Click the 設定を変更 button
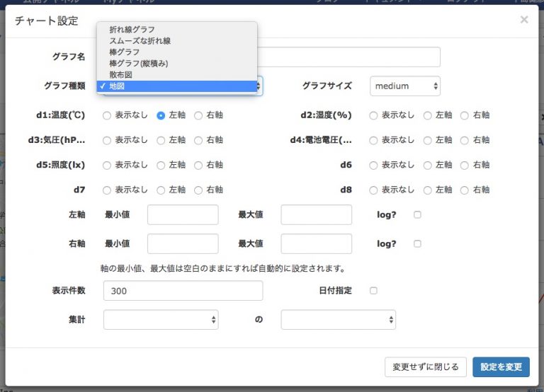Image resolution: width=544 pixels, height=392 pixels. pos(501,367)
